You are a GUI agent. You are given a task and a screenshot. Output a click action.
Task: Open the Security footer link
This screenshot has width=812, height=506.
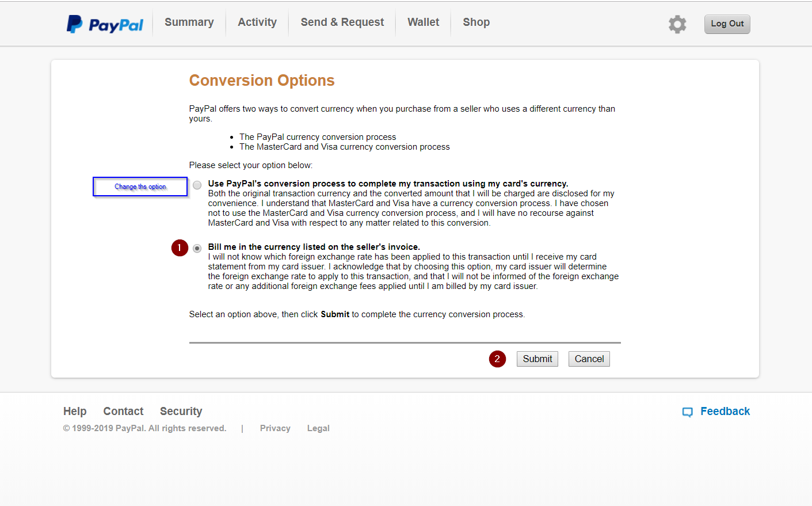(x=181, y=412)
